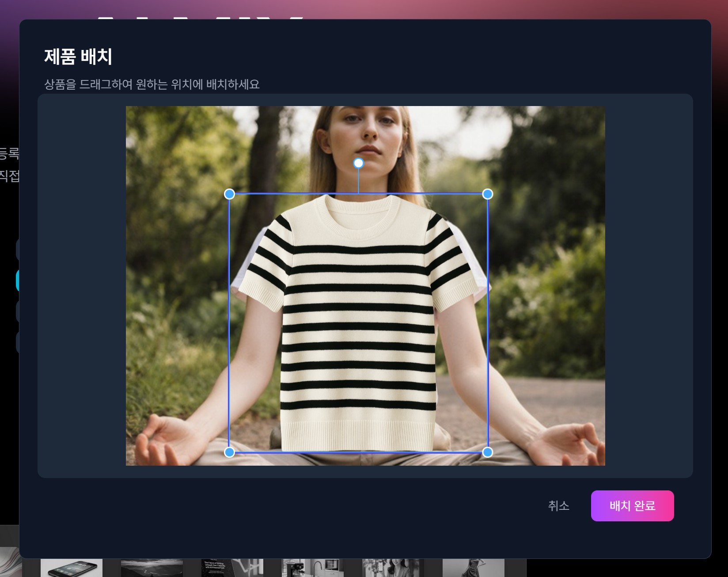Click the 취소 cancel button
This screenshot has width=728, height=577.
558,505
